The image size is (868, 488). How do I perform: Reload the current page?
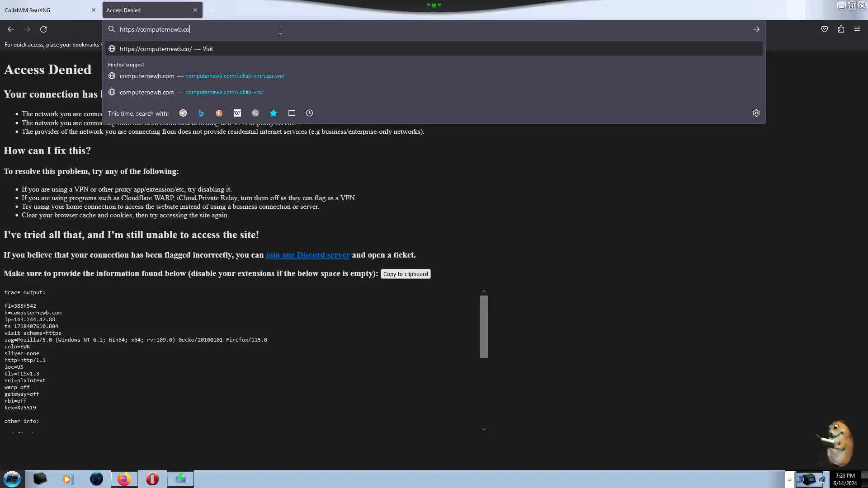pos(43,29)
